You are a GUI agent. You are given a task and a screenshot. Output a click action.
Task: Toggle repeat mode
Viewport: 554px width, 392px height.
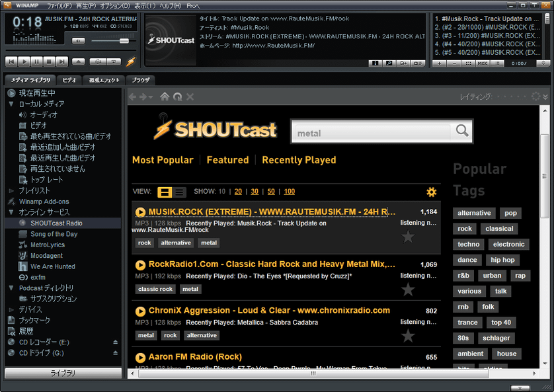[x=114, y=61]
